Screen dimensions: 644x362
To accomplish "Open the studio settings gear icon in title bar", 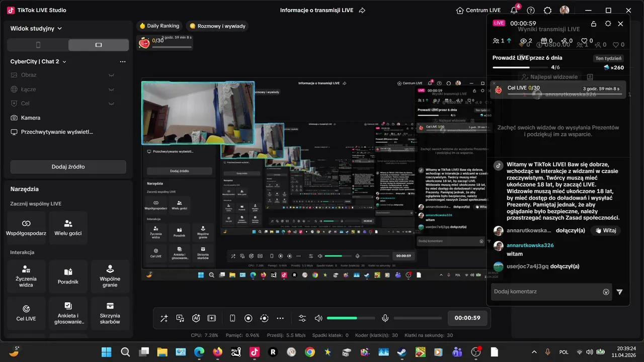I will [x=548, y=10].
